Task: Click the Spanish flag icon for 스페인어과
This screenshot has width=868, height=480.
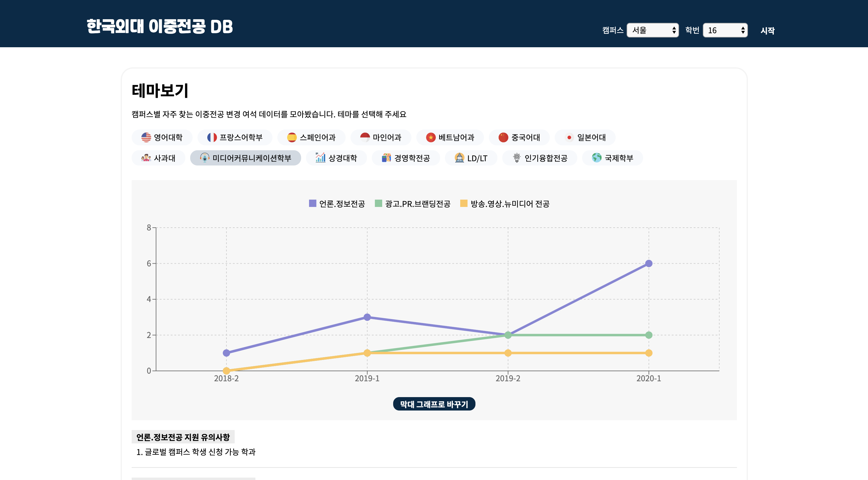Action: point(292,137)
